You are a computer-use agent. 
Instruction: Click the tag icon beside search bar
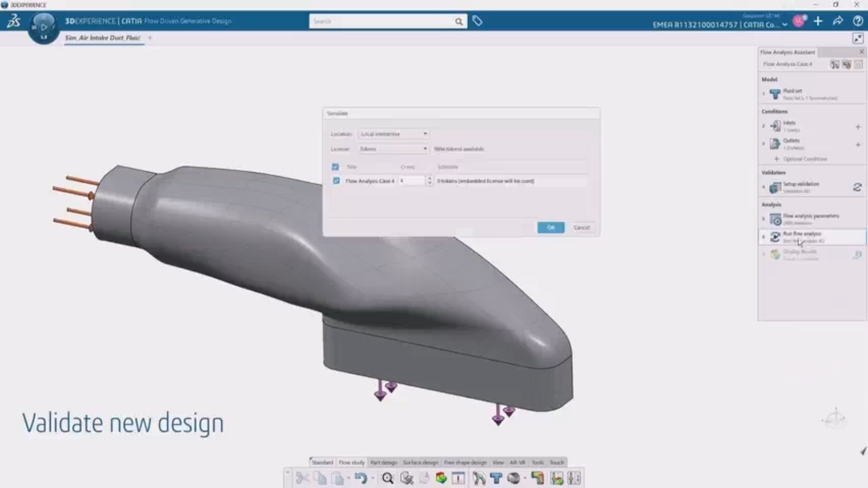tap(477, 21)
